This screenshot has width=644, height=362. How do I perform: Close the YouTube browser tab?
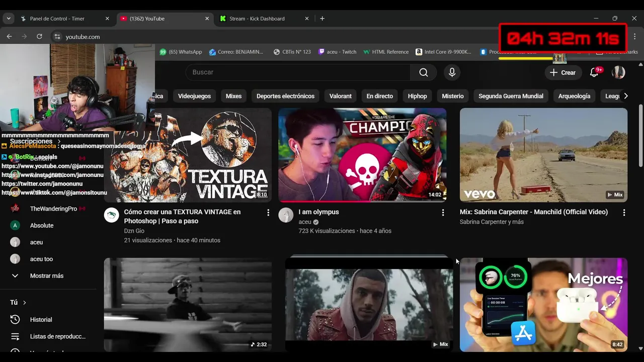pyautogui.click(x=207, y=19)
